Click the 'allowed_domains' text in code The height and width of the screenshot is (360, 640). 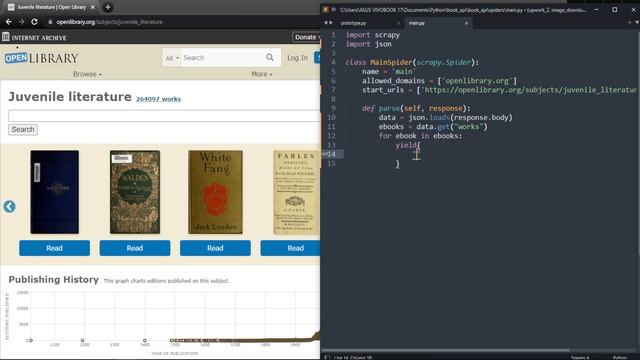pos(393,81)
